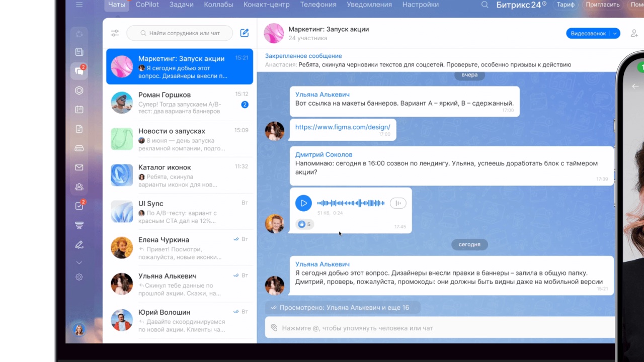Open the figma.com design link

click(343, 127)
